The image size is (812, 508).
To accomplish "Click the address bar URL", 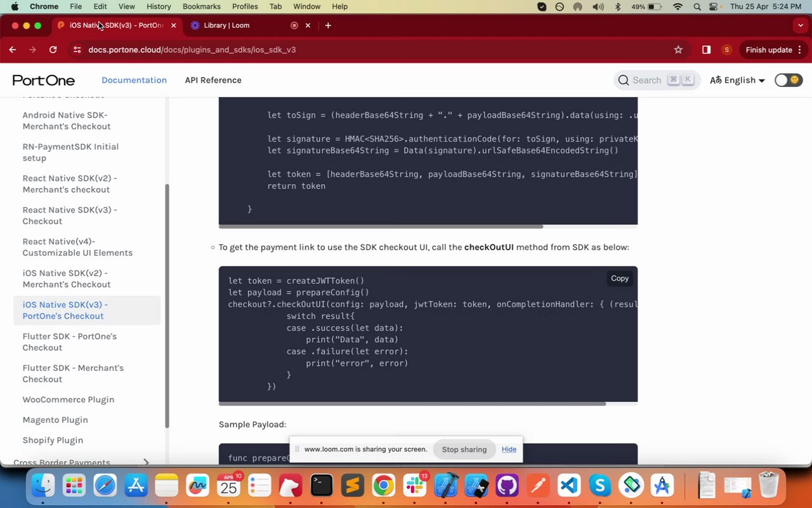I will tap(192, 50).
